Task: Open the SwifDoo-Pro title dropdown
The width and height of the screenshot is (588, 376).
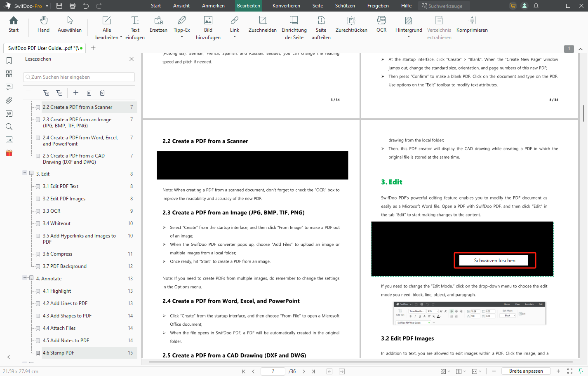Action: (47, 6)
